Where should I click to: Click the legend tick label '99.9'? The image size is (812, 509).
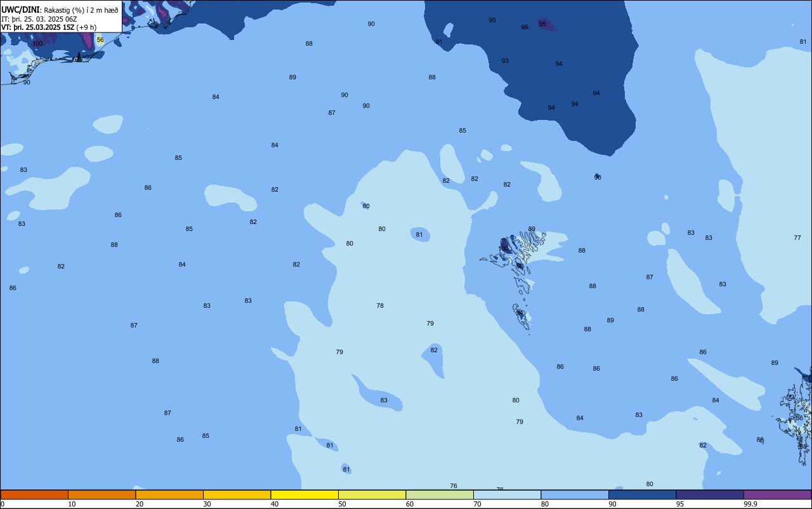(751, 504)
